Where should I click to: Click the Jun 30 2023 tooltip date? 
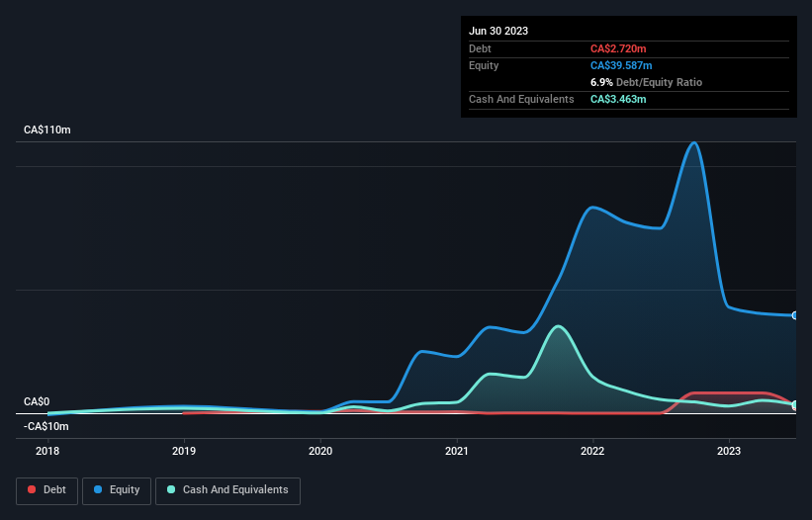pyautogui.click(x=498, y=31)
